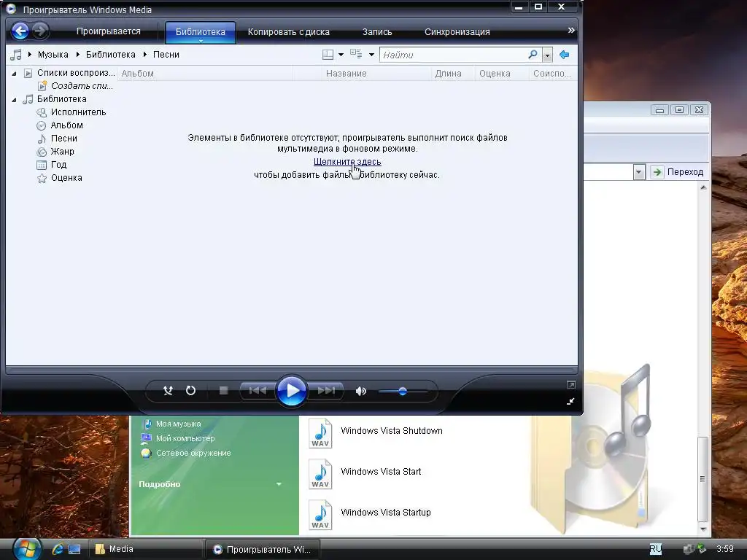Select Музыка in the breadcrumb
Screen dimensions: 747x560
(53, 55)
